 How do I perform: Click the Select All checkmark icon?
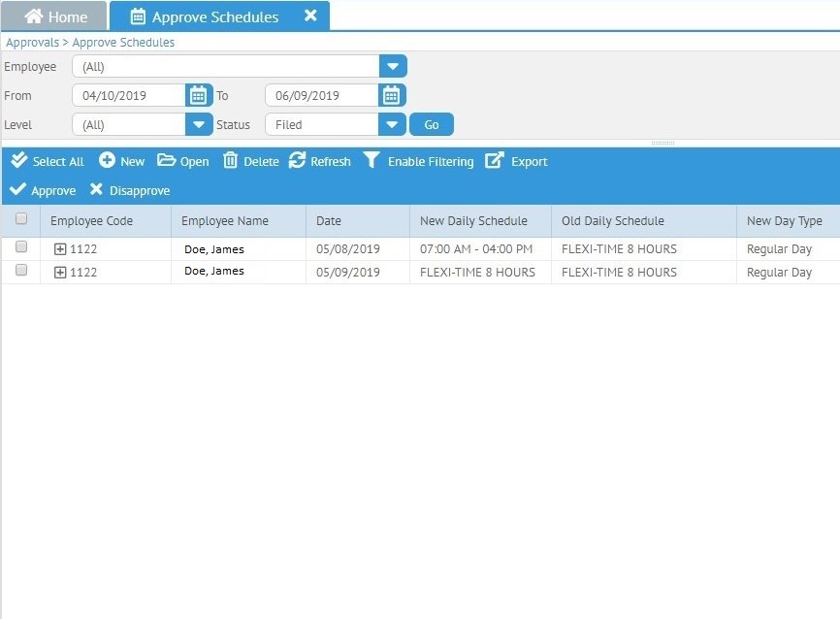[18, 161]
